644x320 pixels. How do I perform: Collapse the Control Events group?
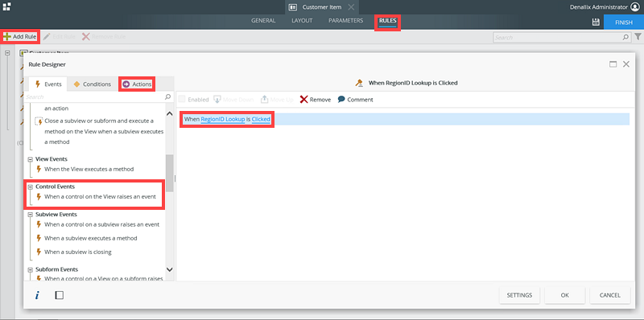[x=30, y=187]
